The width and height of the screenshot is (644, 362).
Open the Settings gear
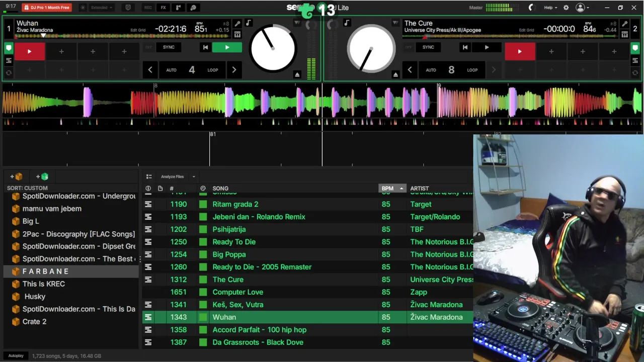566,8
